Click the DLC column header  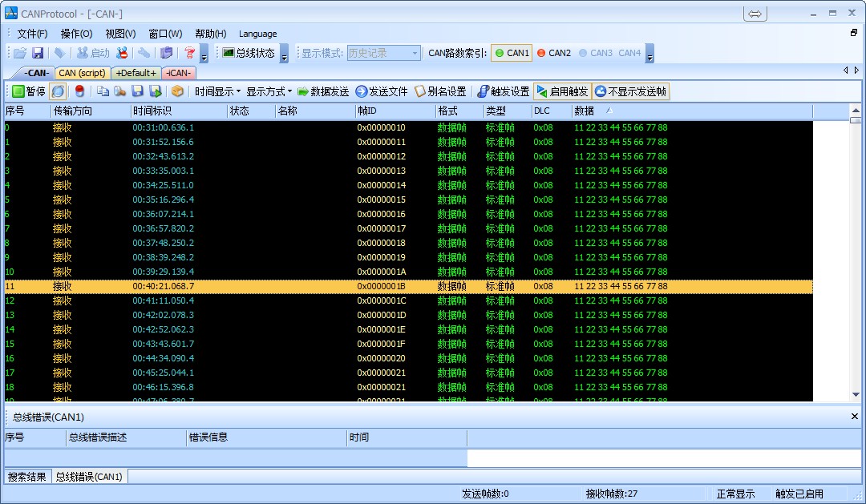(x=551, y=111)
